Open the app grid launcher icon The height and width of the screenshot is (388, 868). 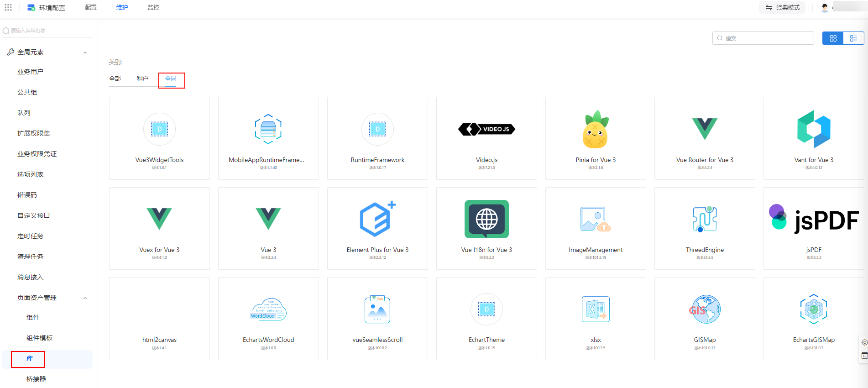tap(8, 7)
